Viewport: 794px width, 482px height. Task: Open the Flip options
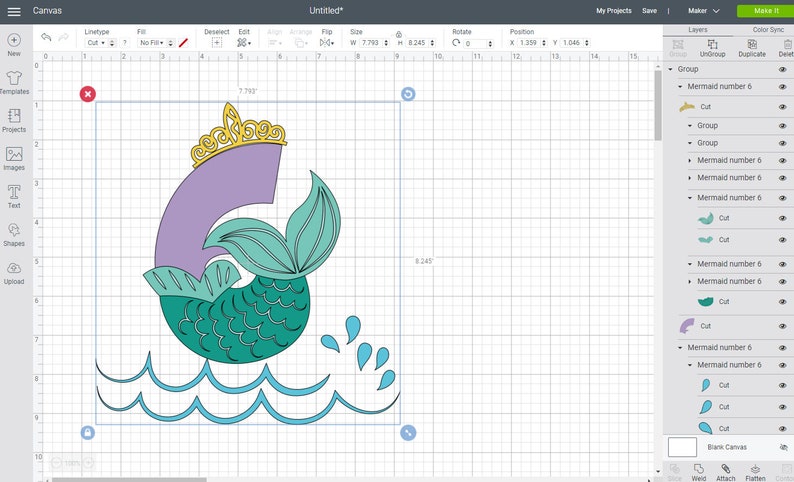point(327,43)
